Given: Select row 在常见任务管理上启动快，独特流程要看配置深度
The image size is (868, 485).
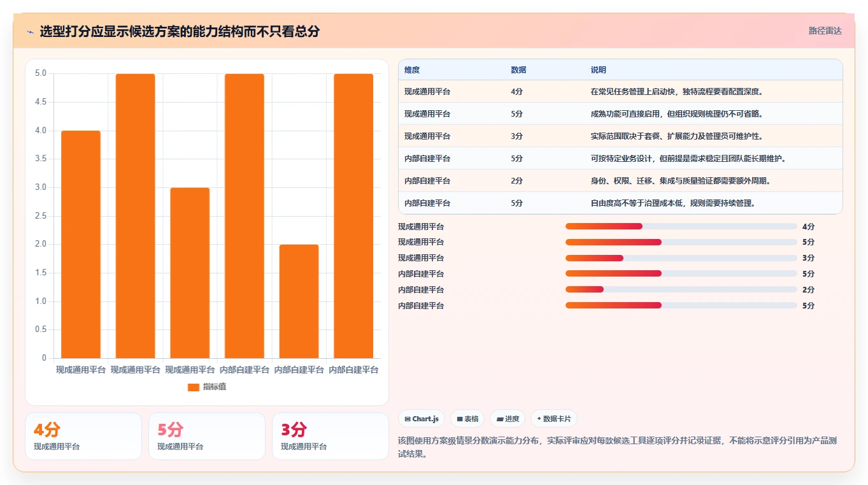Looking at the screenshot, I should 620,91.
